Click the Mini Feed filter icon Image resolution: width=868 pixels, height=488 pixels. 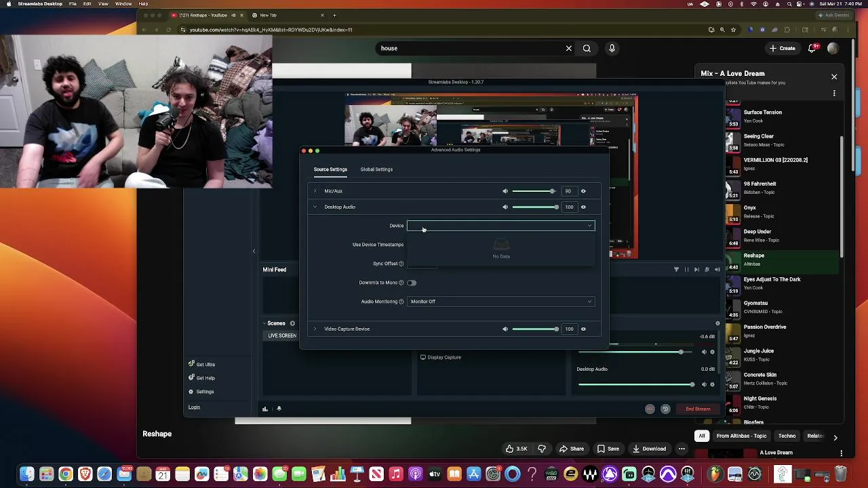coord(676,270)
